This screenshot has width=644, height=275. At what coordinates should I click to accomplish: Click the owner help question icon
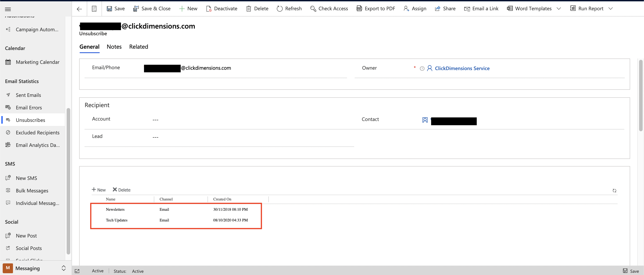click(x=422, y=69)
